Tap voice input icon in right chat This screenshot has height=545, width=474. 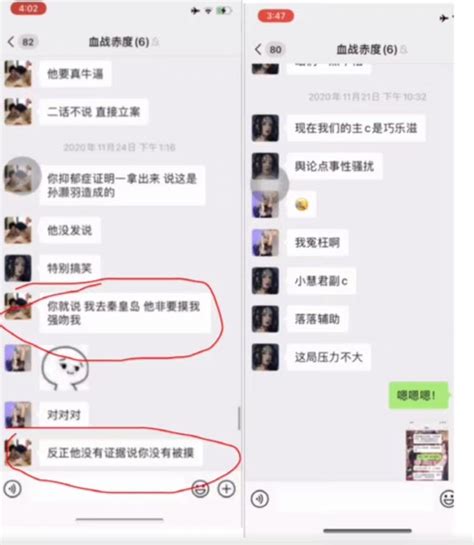[x=260, y=499]
